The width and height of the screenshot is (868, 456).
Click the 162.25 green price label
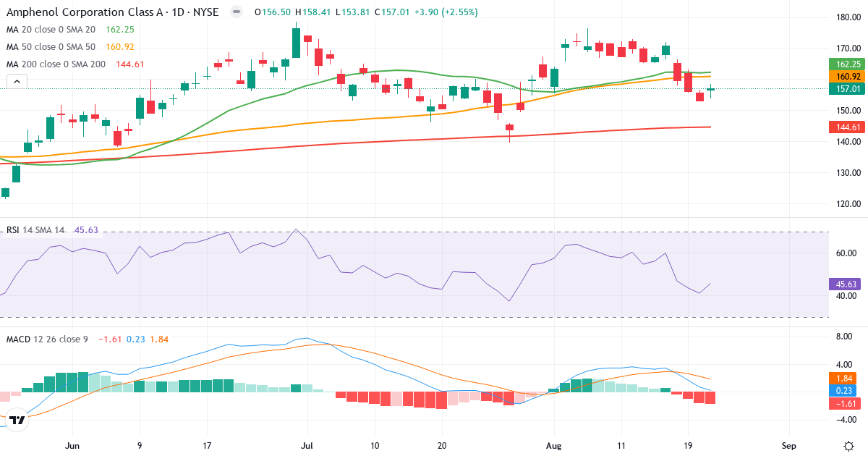tap(848, 64)
